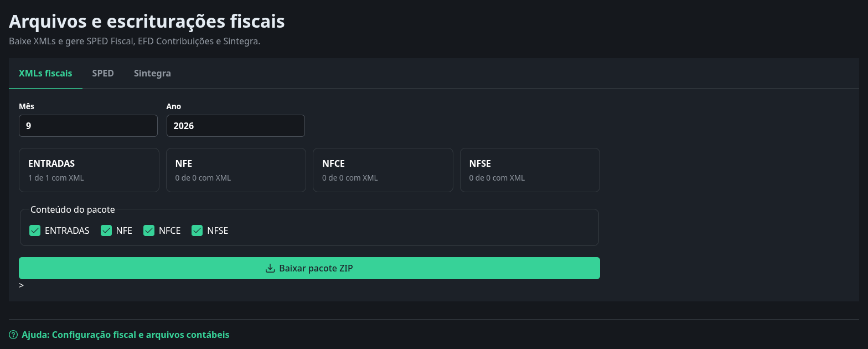
Task: Download the ZIP package with Baixar pacote ZIP
Action: (309, 268)
